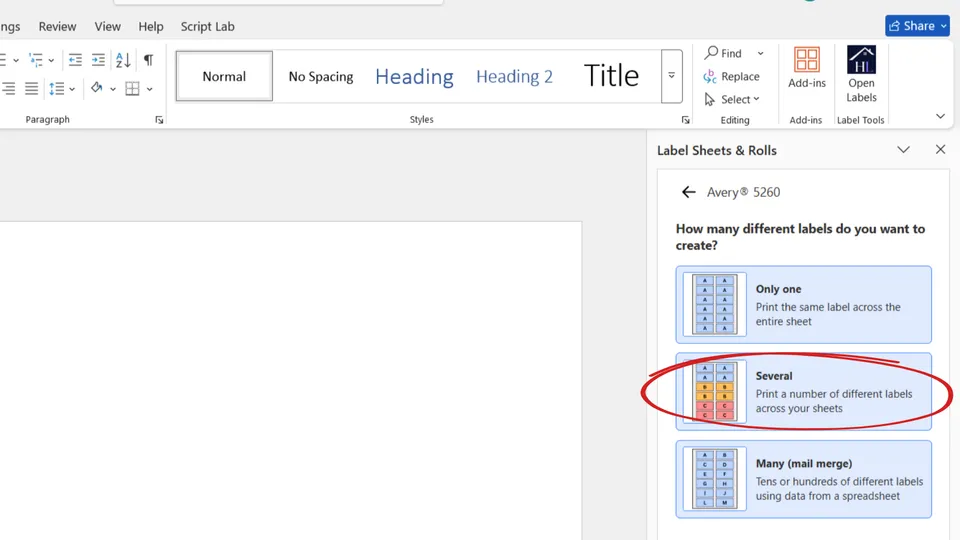Justify the paragraph text

(x=31, y=89)
